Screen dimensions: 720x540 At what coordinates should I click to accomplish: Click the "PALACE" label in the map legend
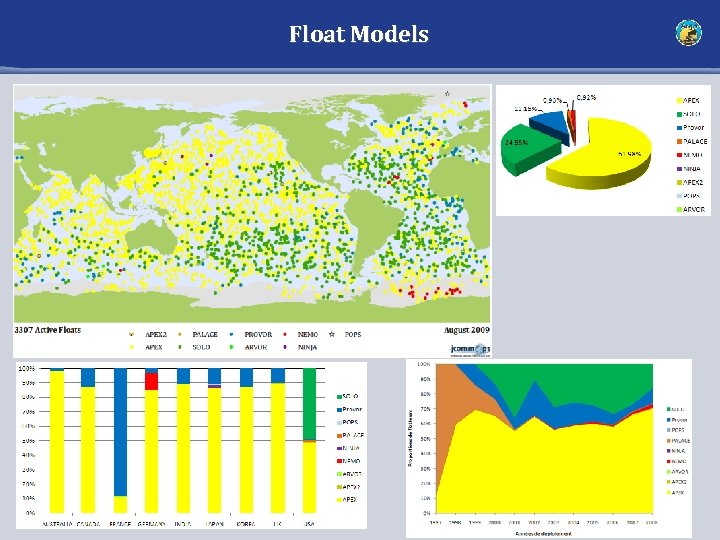(205, 334)
